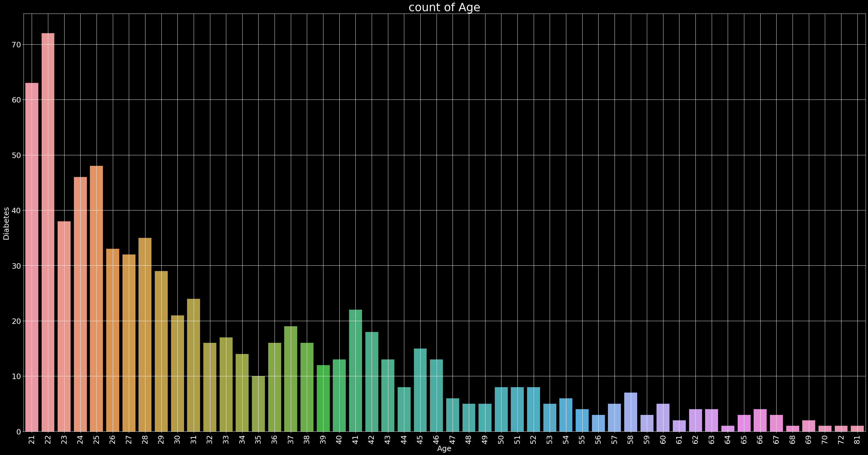Select the bar for age 60

tap(663, 418)
